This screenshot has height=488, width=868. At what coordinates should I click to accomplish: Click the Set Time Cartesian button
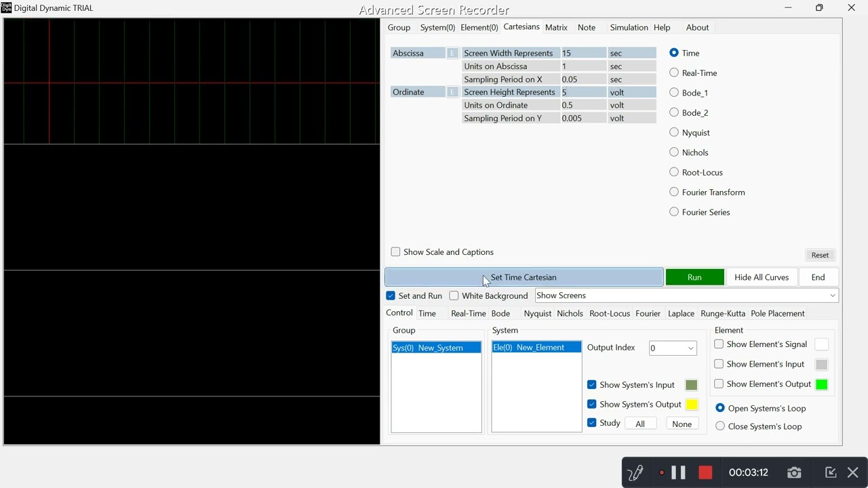click(x=524, y=277)
